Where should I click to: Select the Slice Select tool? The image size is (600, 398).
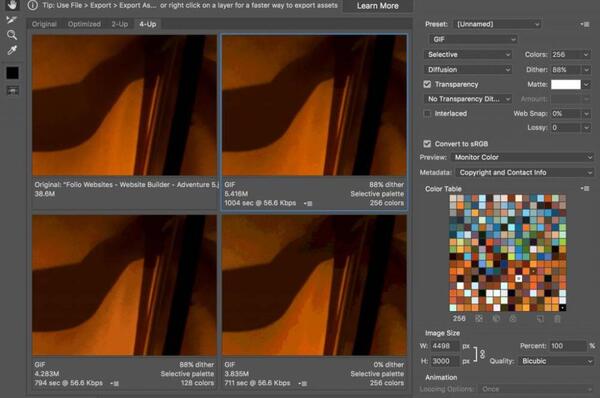12,20
